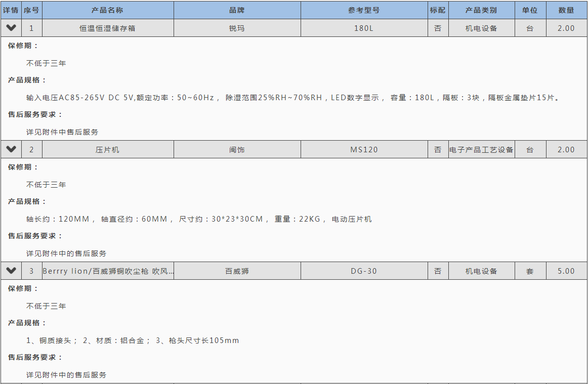Select the 电子产品工艺设备 category cell
Viewport: 588px width, 384px height.
click(x=481, y=150)
